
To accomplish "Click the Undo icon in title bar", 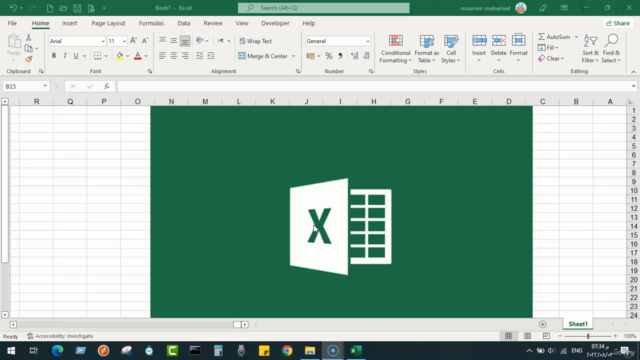I will pos(13,8).
